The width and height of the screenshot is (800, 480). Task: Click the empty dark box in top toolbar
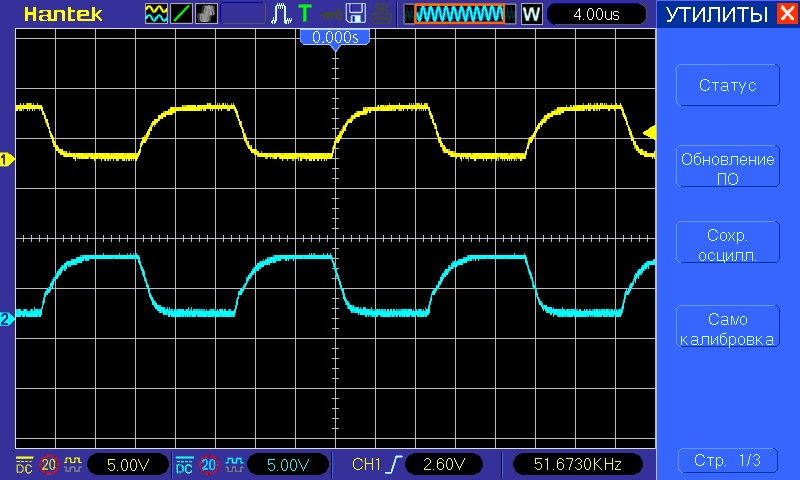(243, 14)
